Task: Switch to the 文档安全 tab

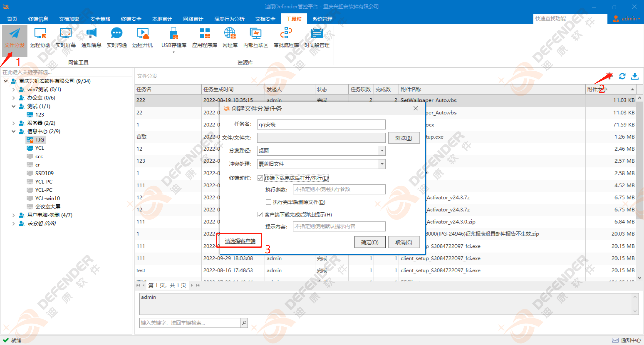Action: pyautogui.click(x=265, y=19)
